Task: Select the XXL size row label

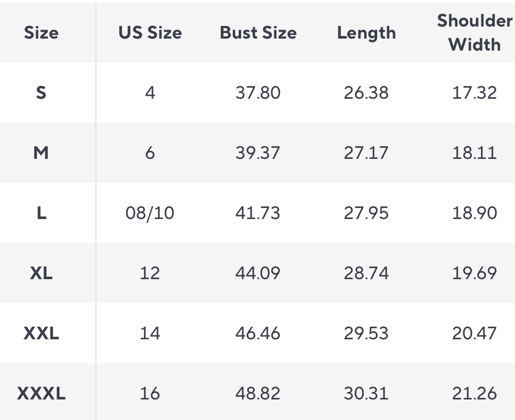Action: point(41,333)
